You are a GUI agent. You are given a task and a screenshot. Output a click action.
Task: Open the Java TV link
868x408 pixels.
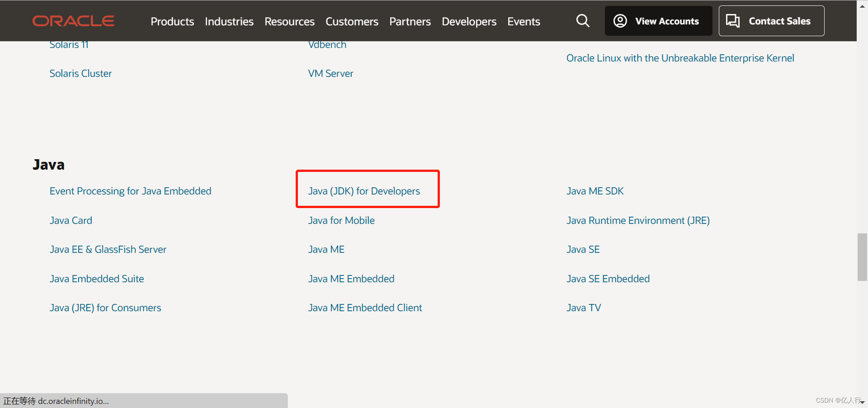click(x=584, y=308)
